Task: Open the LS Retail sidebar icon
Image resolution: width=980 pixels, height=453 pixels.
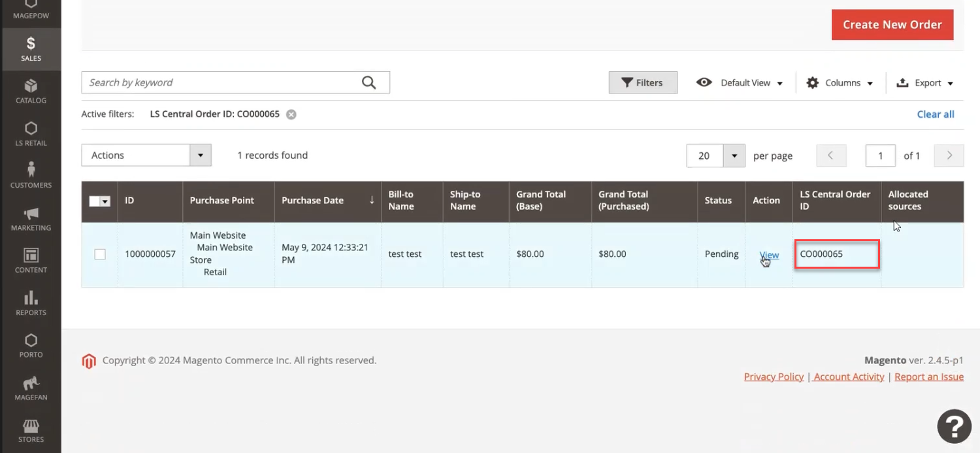Action: 31,133
